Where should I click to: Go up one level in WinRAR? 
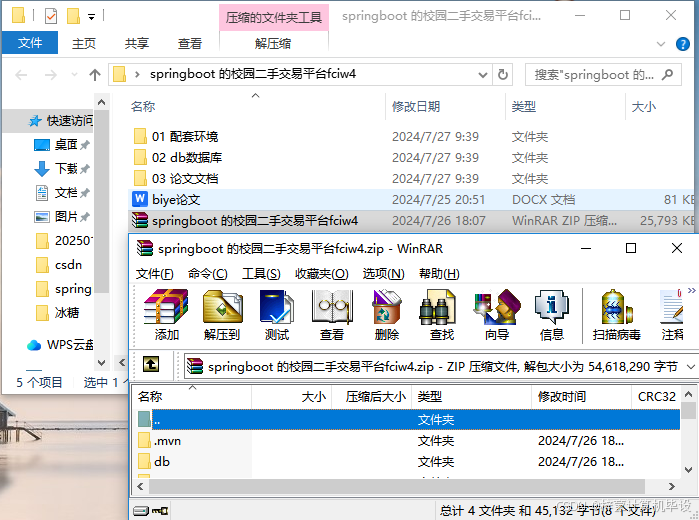pos(151,364)
